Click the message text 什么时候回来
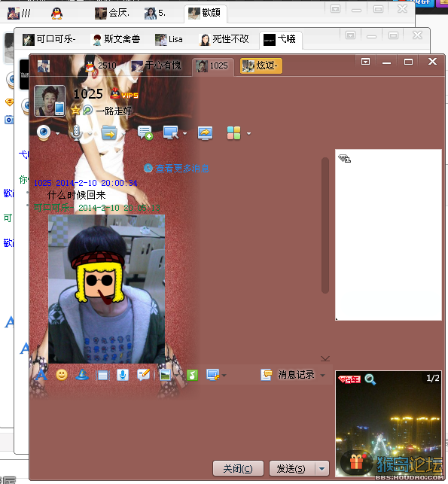Screen dimensions: 448x484 pyautogui.click(x=77, y=195)
